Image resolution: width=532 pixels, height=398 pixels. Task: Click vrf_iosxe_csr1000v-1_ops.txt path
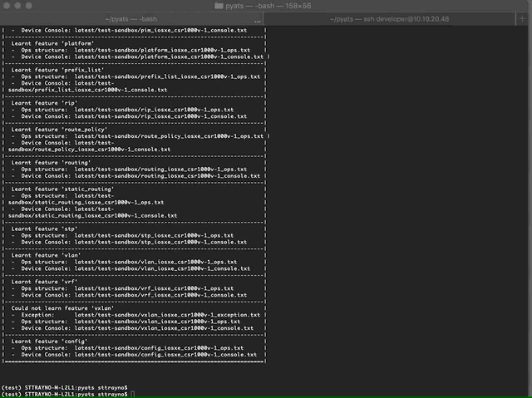154,288
